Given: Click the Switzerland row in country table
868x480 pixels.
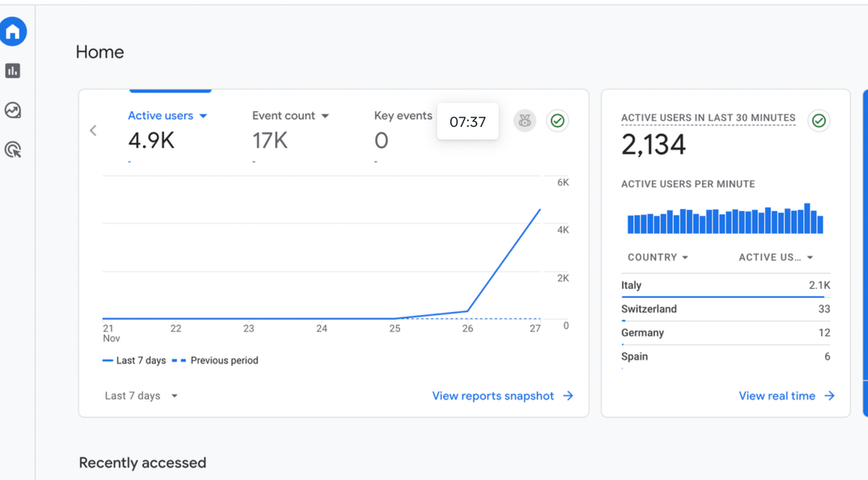Looking at the screenshot, I should point(725,309).
